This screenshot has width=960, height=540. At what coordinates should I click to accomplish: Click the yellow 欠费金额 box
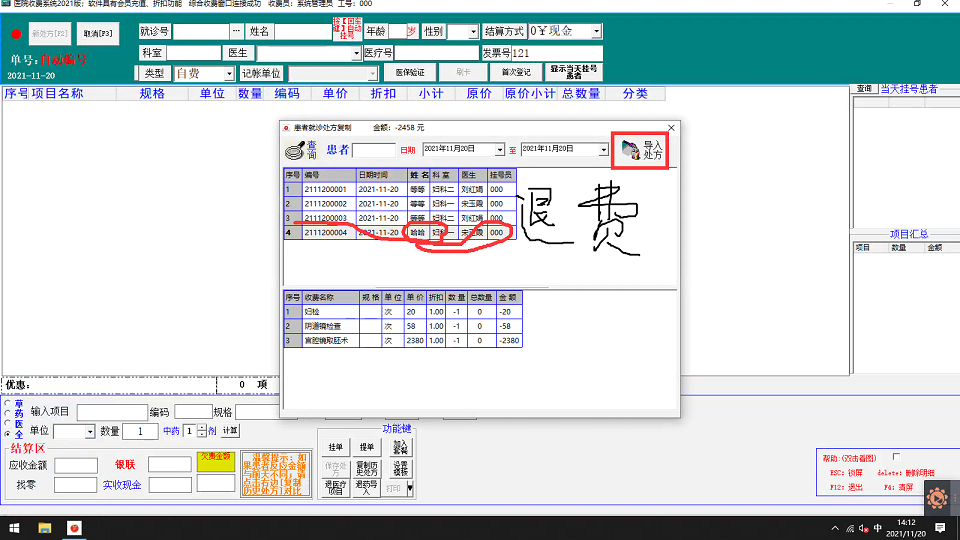click(x=216, y=460)
